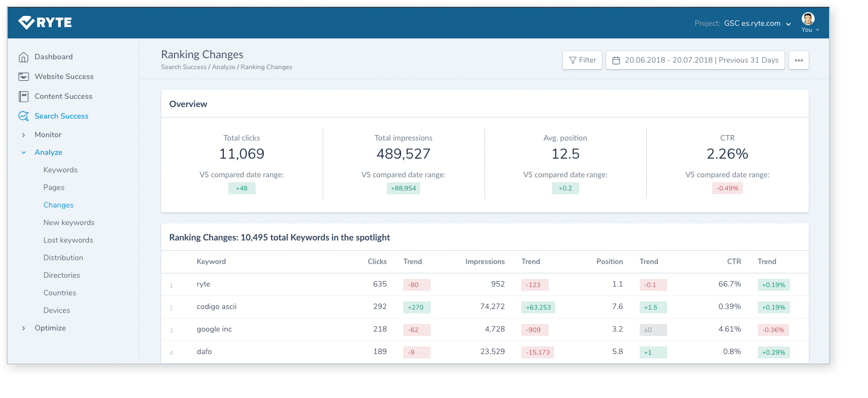Click the -80 clicks trend for ryte
The width and height of the screenshot is (868, 398).
pos(417,285)
